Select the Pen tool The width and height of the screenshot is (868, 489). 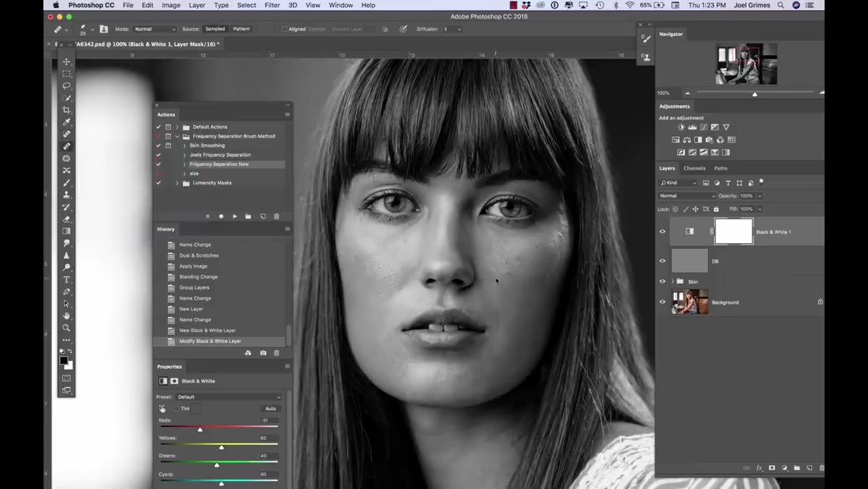coord(67,292)
